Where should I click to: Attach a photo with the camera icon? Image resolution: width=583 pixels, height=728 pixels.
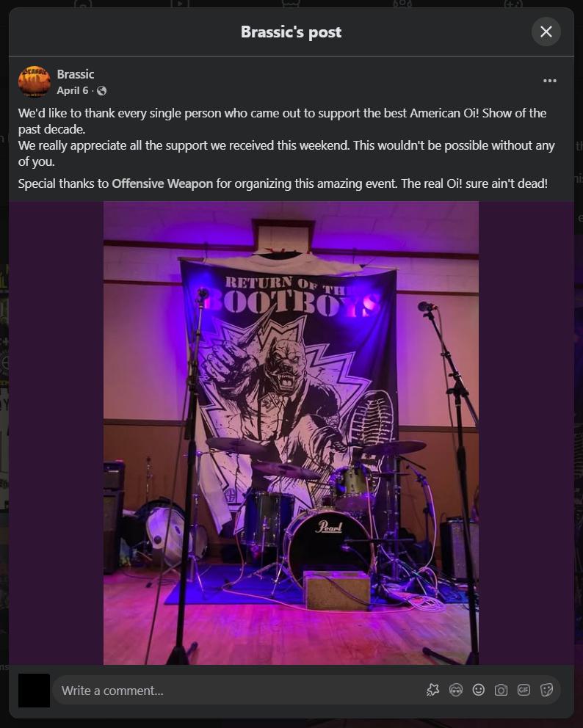pyautogui.click(x=501, y=691)
